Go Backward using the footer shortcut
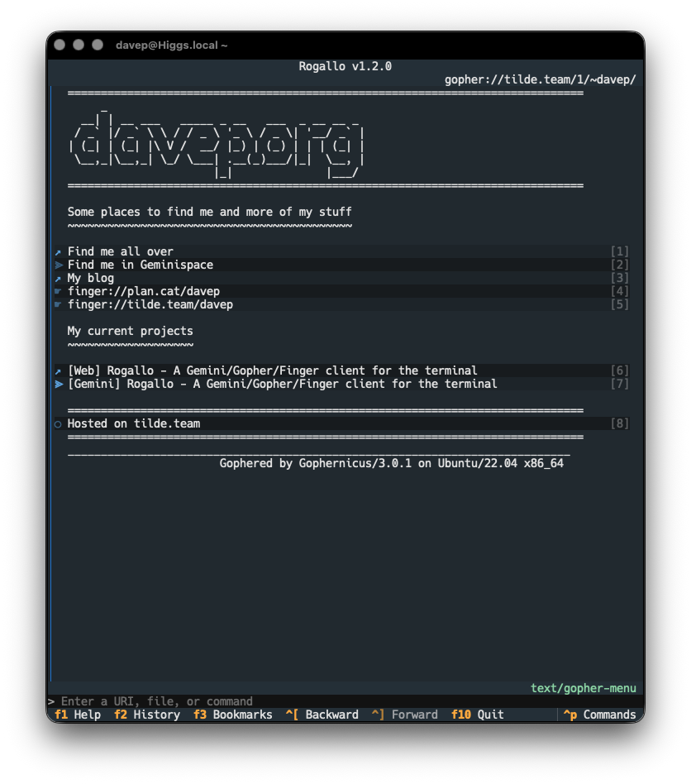This screenshot has width=691, height=784. (x=322, y=715)
